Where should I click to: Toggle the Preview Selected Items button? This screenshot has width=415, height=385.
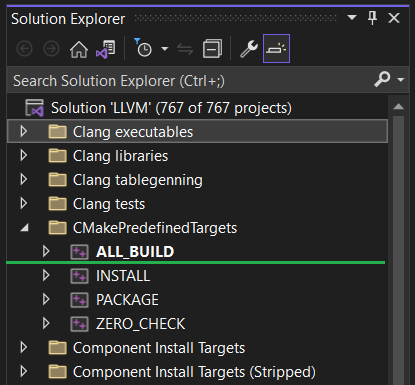(x=276, y=49)
